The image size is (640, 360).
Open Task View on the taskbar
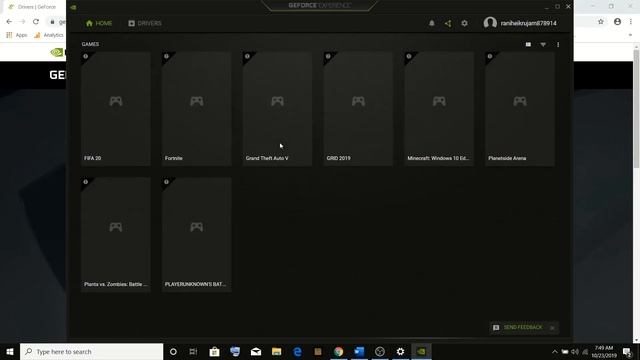point(193,351)
